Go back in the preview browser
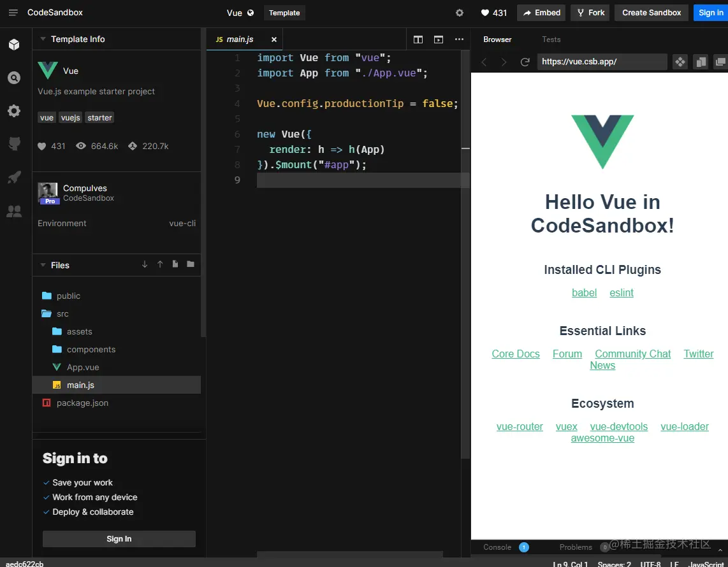This screenshot has height=567, width=728. 484,62
